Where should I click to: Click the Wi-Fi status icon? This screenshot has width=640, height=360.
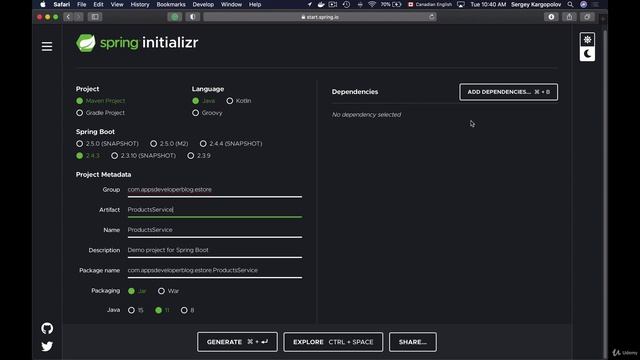(372, 4)
